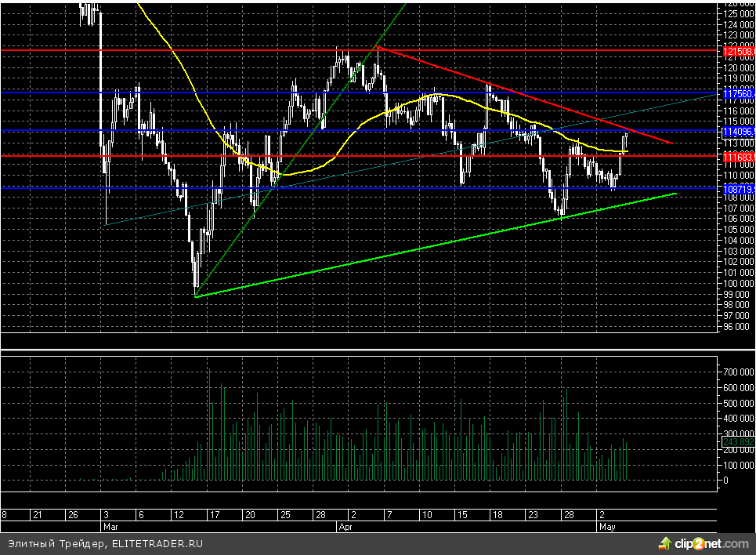The image size is (756, 555).
Task: Click the tallest volume bar near March 17
Action: (209, 424)
